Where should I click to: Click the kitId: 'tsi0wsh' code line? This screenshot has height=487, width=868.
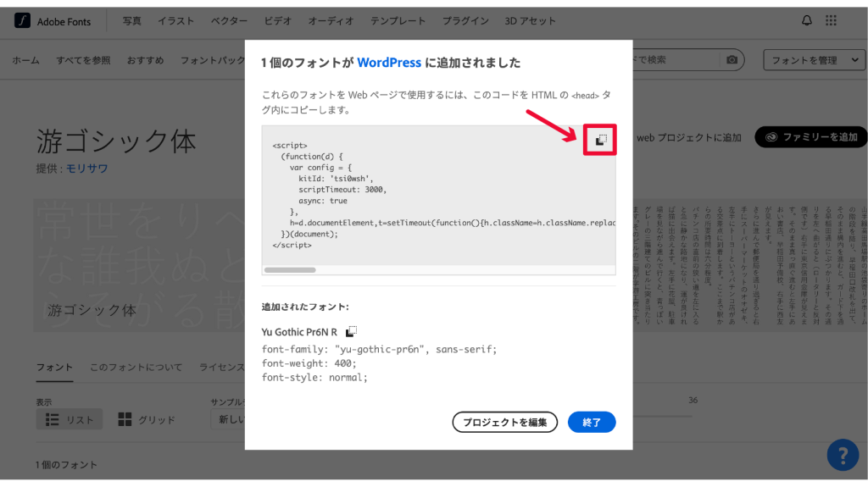point(336,179)
